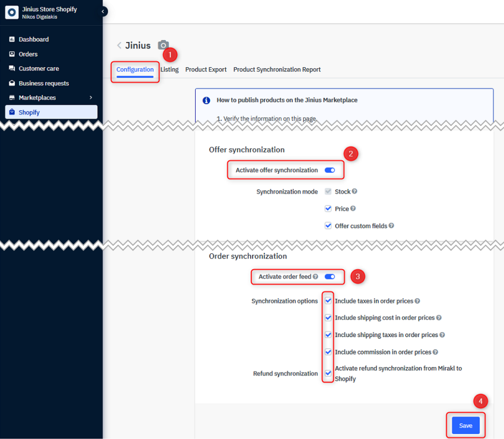Open the Product Synchronization Report tab

point(277,70)
